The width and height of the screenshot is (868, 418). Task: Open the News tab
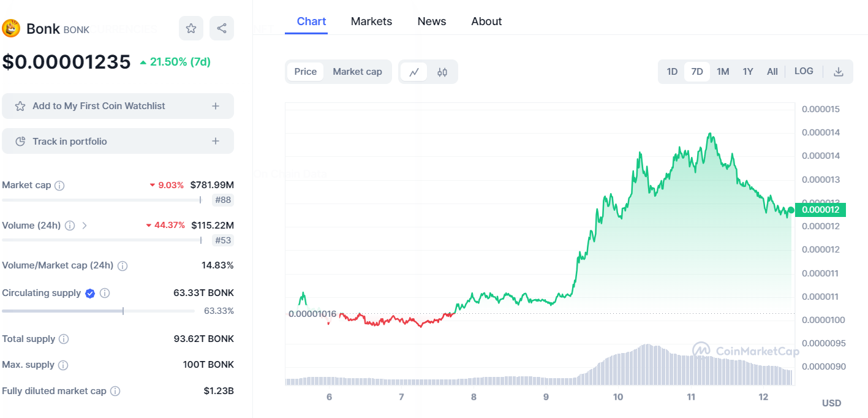[x=432, y=21]
